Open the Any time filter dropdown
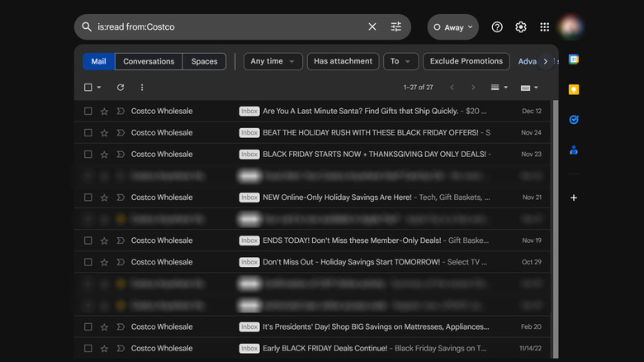Screen dimensions: 644x362 pyautogui.click(x=272, y=61)
